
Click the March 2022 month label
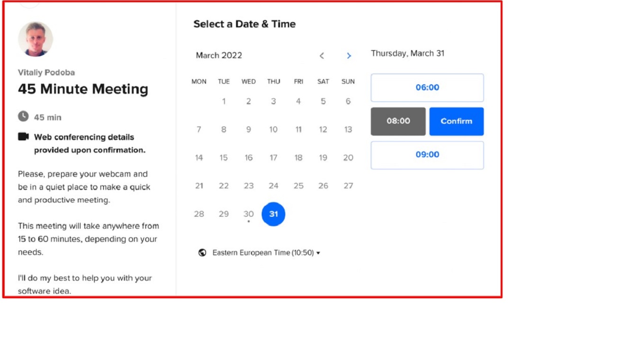219,55
